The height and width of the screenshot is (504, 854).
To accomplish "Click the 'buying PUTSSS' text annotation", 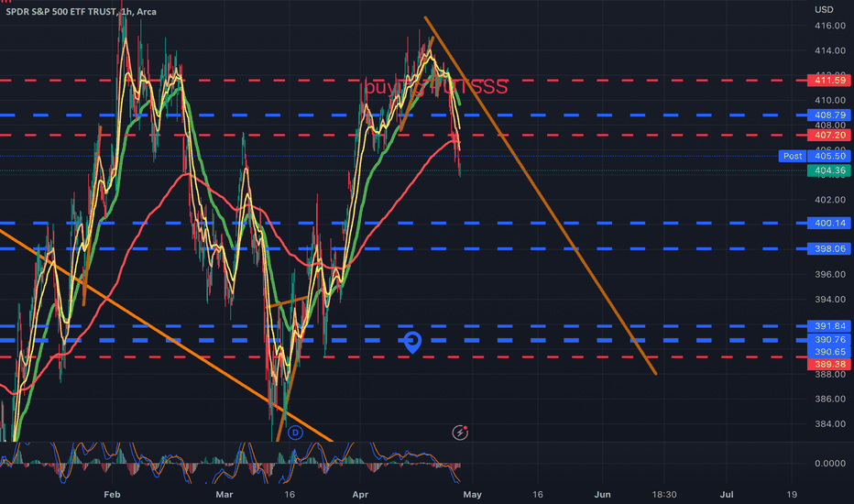I will 436,87.
